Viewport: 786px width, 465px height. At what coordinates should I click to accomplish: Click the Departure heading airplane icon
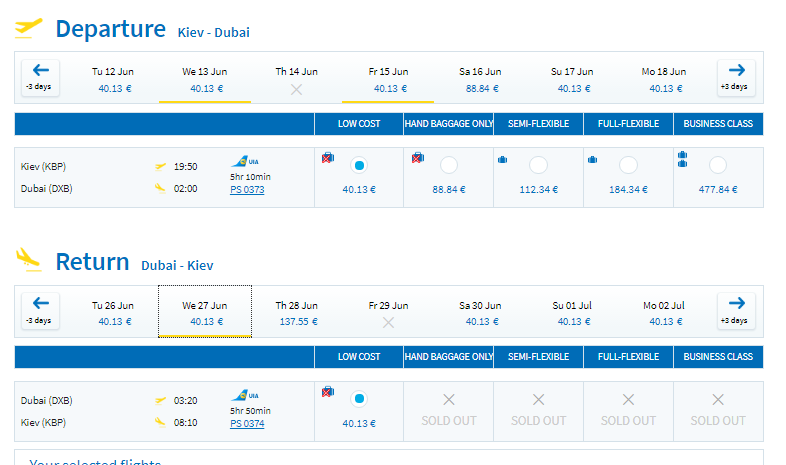click(x=28, y=28)
